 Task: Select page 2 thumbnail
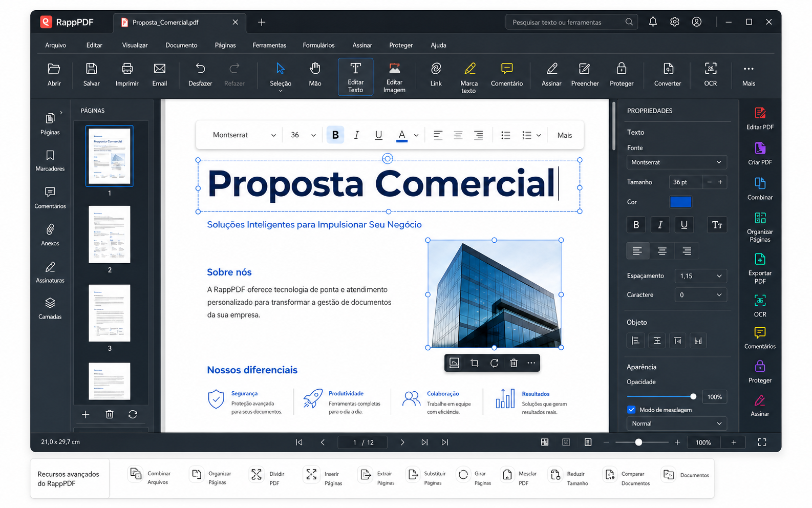pyautogui.click(x=110, y=235)
